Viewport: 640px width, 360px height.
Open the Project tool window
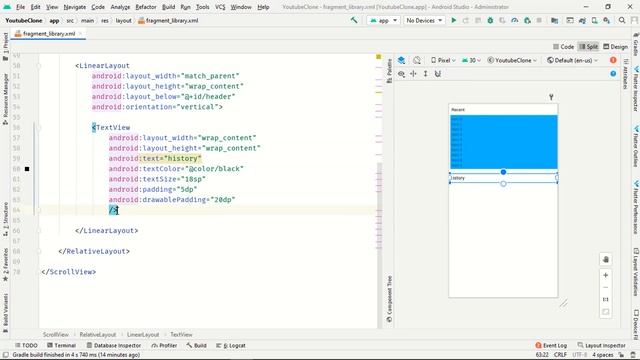[5, 46]
